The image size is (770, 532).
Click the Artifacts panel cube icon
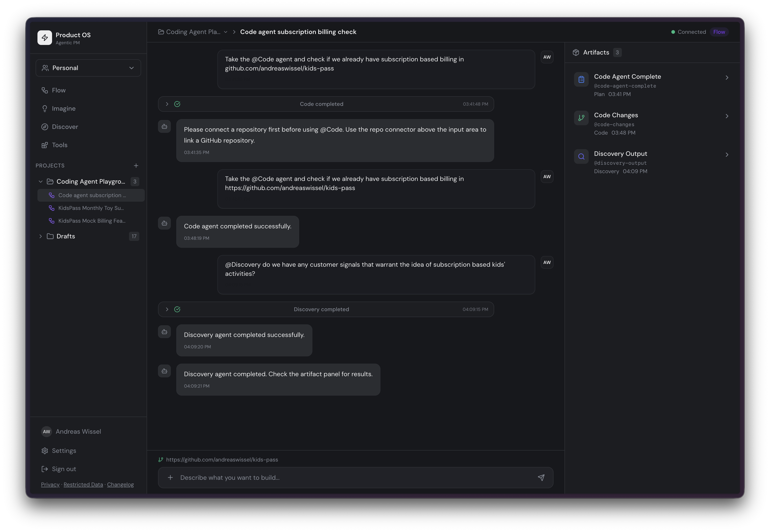[576, 52]
